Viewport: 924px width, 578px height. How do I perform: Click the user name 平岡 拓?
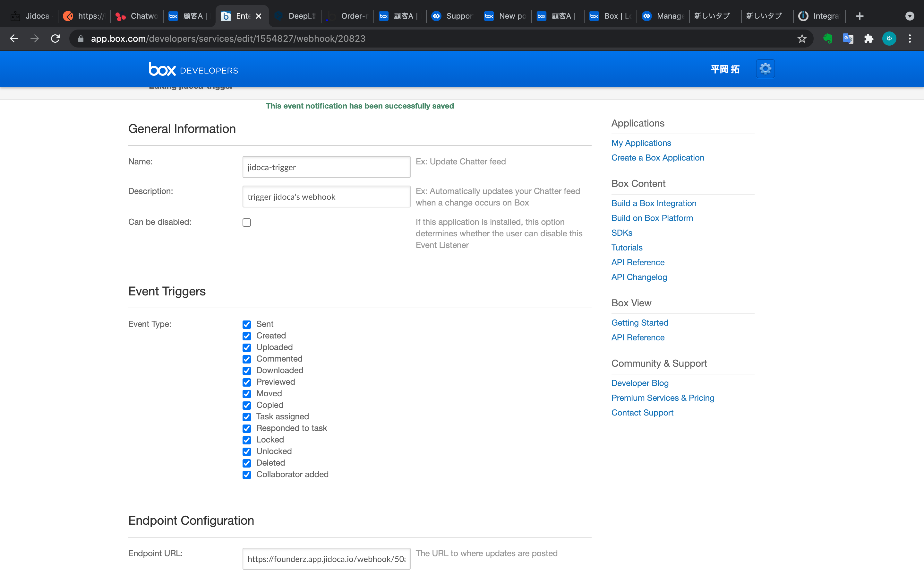(725, 69)
